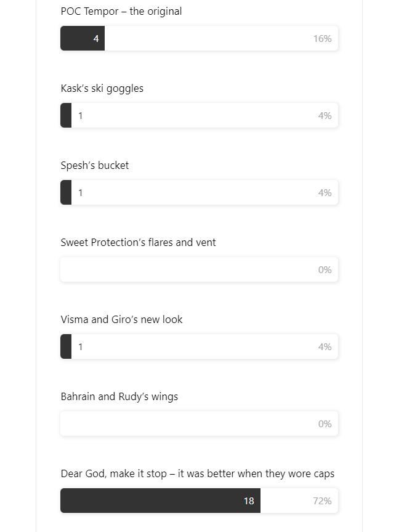Click the 'POC Tempor – the original' label

121,11
